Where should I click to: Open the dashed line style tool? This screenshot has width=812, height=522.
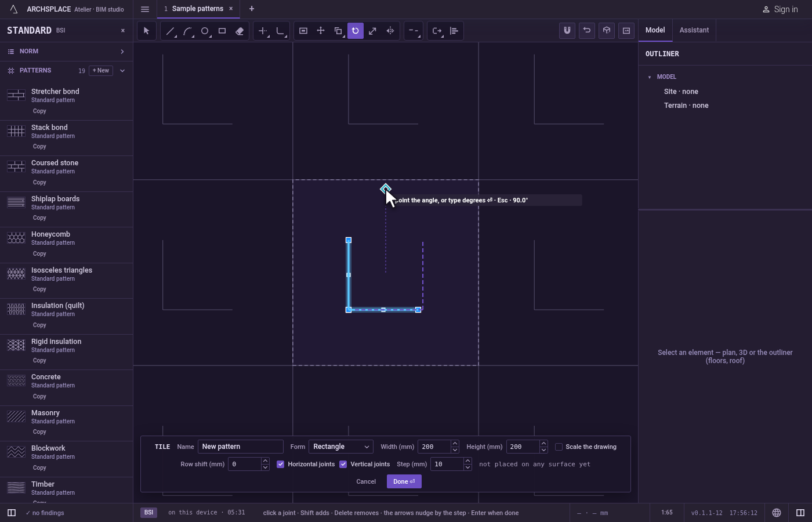pyautogui.click(x=413, y=31)
